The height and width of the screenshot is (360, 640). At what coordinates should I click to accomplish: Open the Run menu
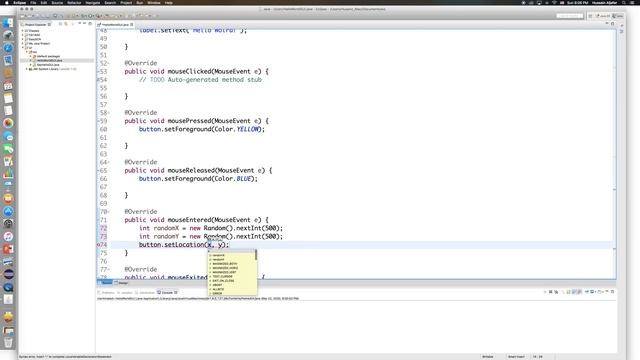[x=140, y=2]
